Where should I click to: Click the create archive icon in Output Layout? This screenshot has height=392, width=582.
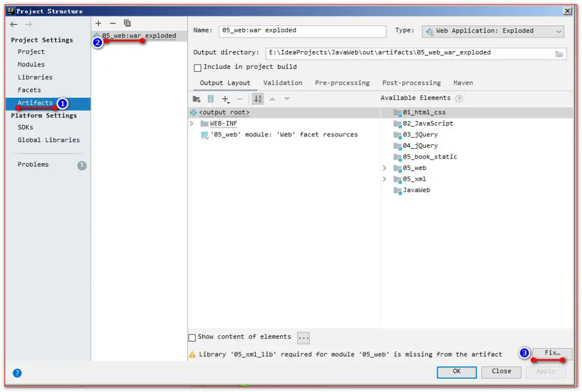pos(211,99)
